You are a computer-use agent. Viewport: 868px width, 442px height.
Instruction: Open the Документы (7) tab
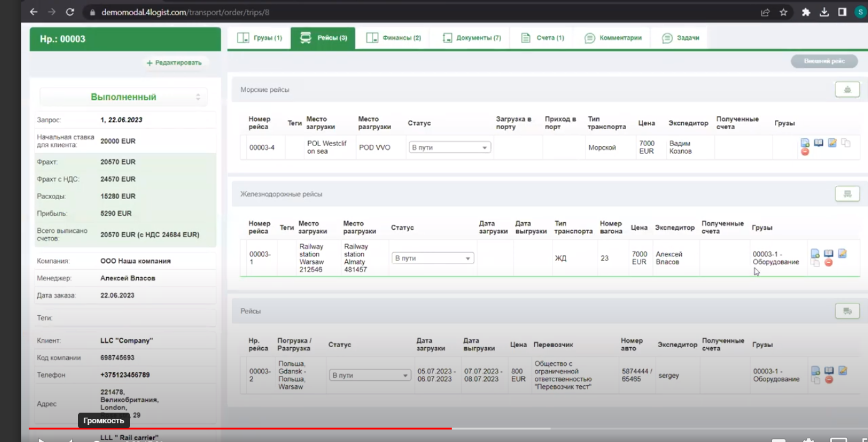[472, 37]
